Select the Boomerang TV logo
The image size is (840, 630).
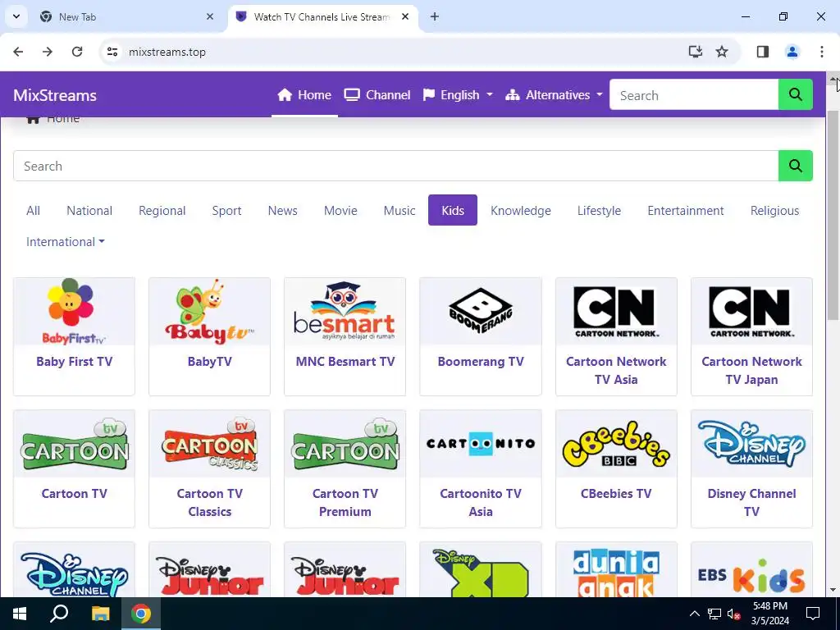point(481,311)
